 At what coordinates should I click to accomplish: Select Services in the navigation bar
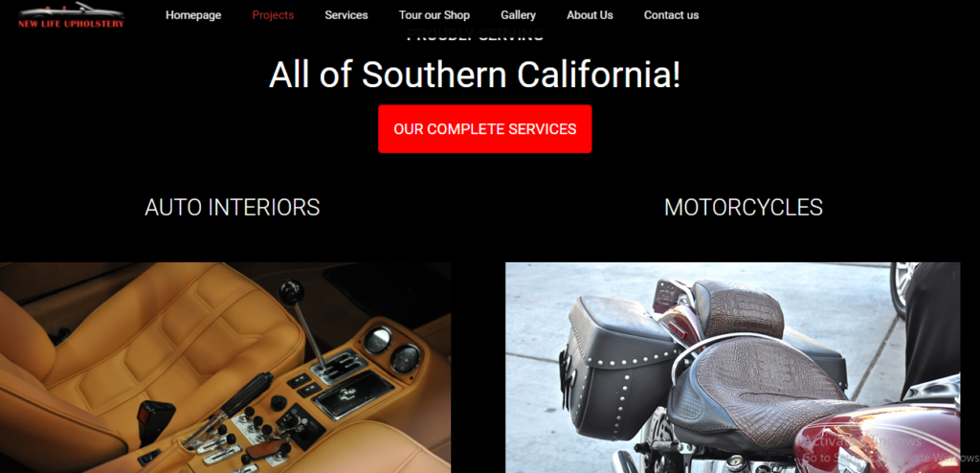pos(346,15)
